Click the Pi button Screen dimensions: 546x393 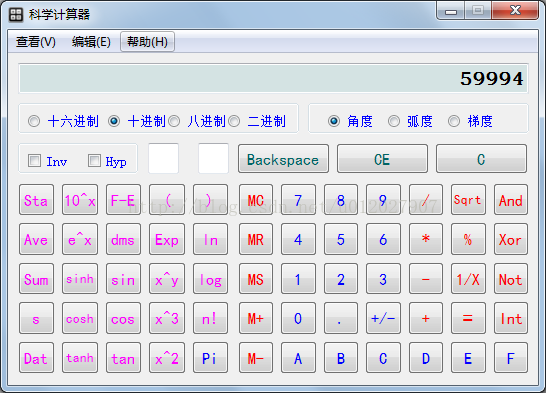coord(210,357)
